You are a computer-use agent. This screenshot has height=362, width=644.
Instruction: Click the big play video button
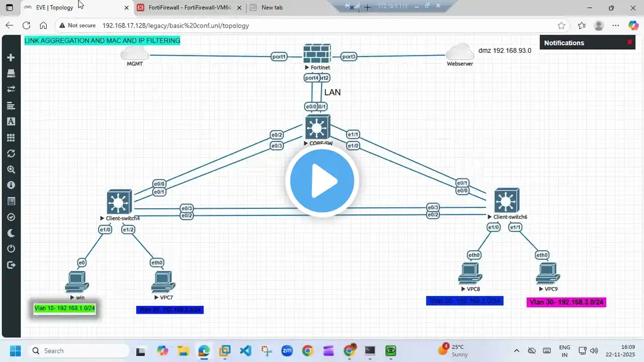pyautogui.click(x=322, y=181)
